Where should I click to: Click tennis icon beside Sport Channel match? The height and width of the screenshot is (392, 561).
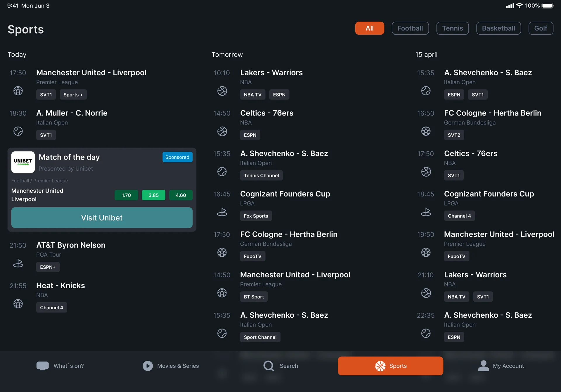pyautogui.click(x=222, y=333)
